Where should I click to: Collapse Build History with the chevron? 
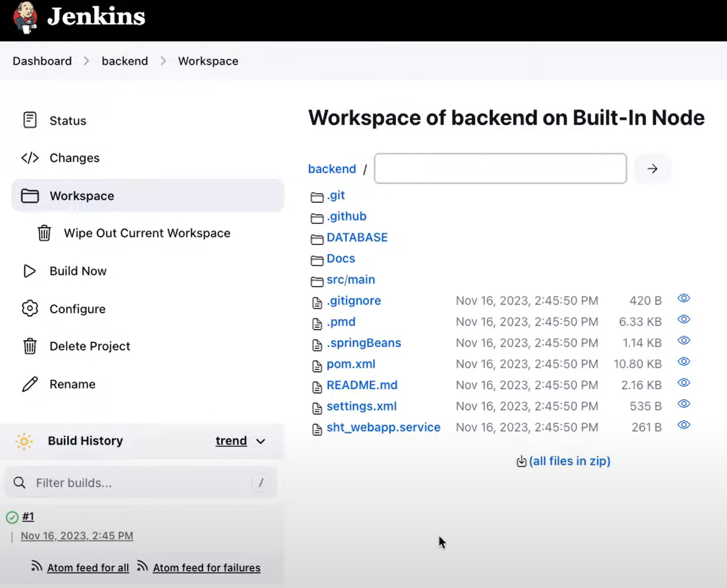(x=261, y=442)
